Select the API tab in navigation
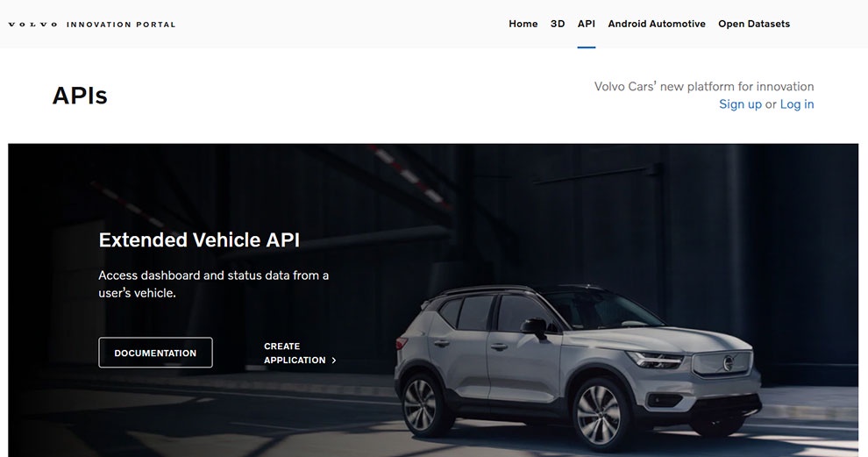 pos(587,24)
